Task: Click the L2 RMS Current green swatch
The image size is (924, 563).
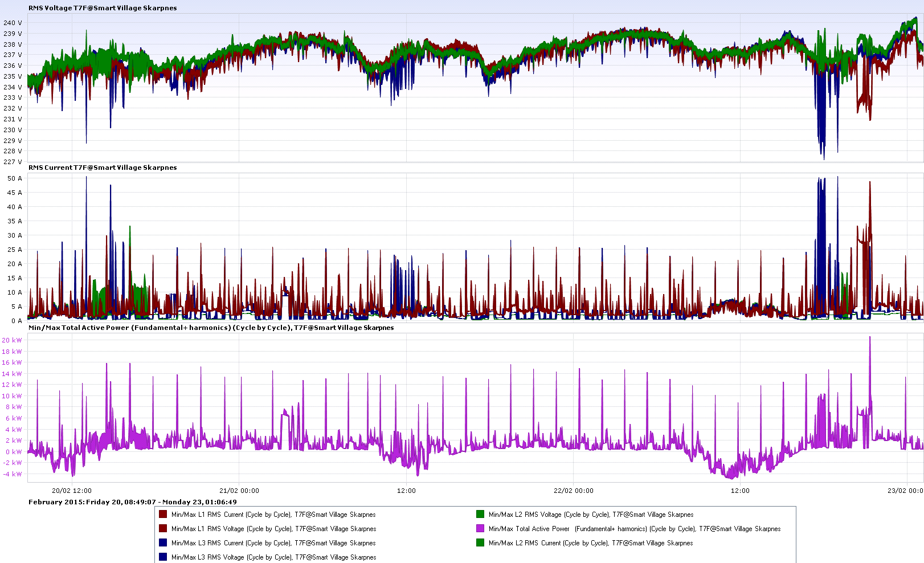Action: [480, 542]
